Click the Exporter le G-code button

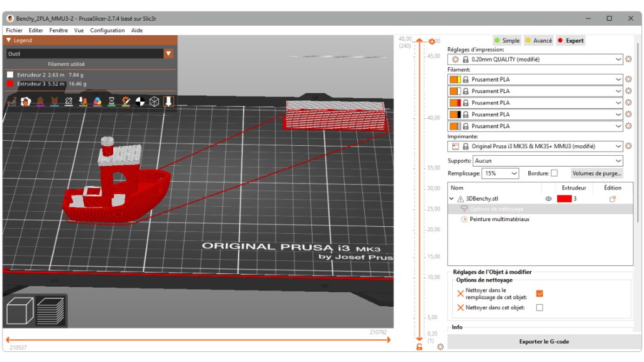(544, 342)
